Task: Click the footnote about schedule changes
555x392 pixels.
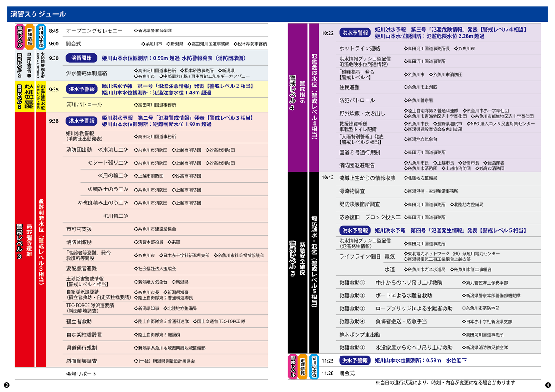Action: pyautogui.click(x=445, y=383)
